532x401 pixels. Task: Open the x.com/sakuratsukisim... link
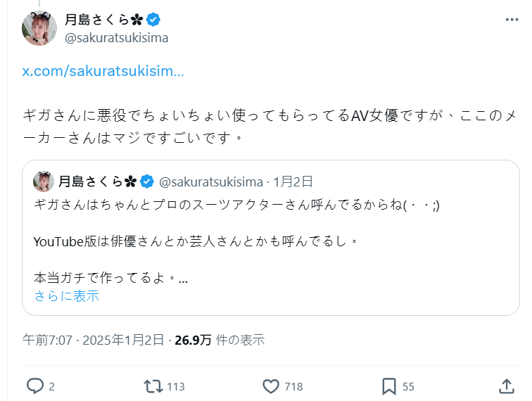(x=103, y=72)
